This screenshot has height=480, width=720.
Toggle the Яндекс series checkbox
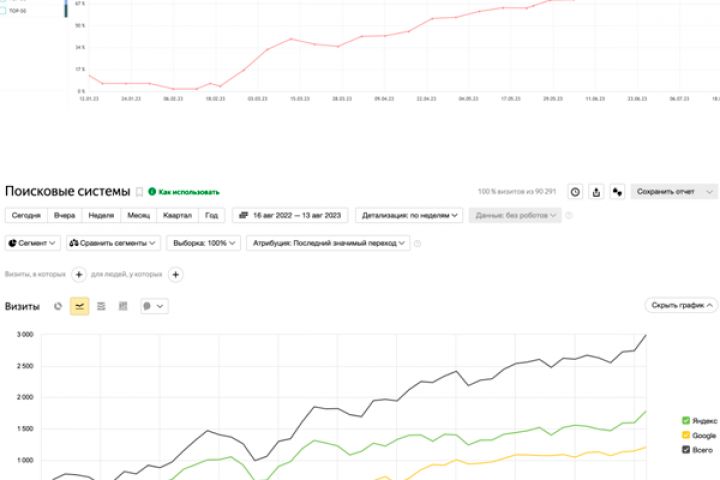(685, 421)
